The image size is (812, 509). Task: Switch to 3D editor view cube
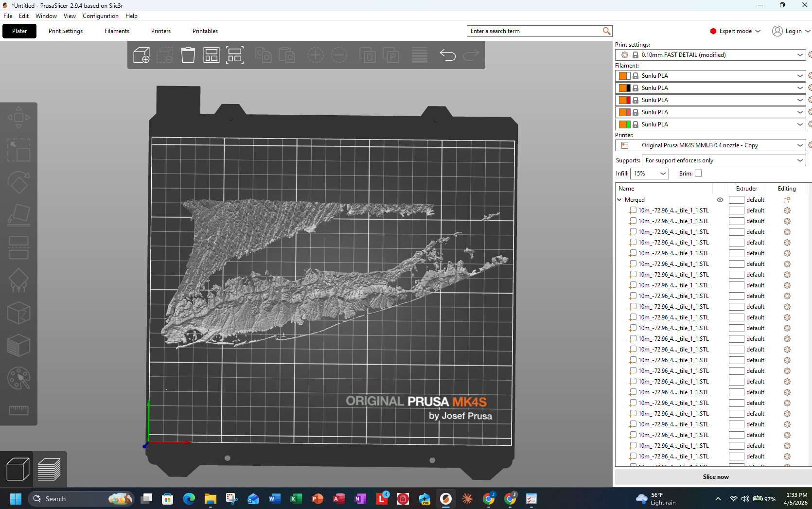[18, 470]
